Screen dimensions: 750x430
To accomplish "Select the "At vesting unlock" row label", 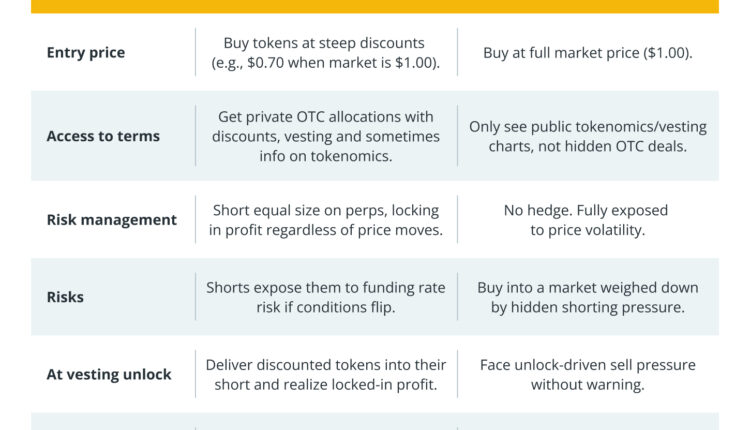I will (x=109, y=374).
